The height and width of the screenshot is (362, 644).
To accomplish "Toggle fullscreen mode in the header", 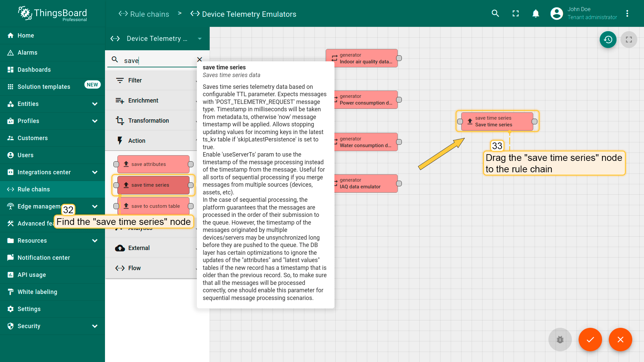I will [x=516, y=13].
